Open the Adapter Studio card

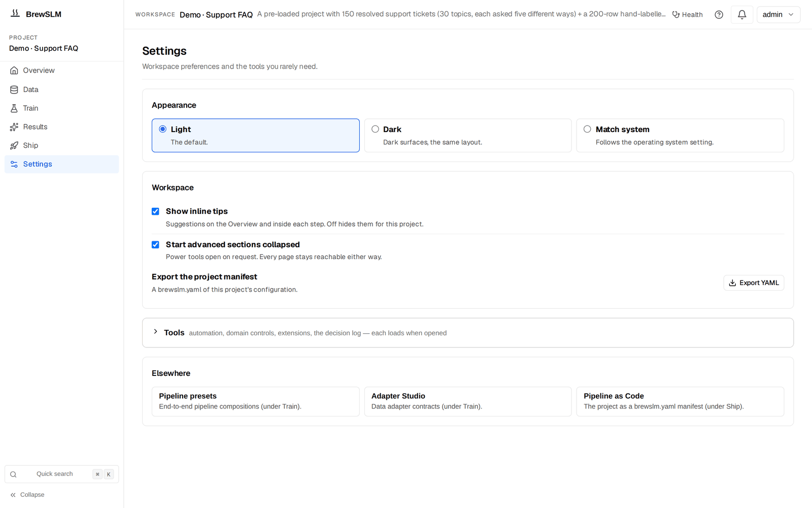coord(467,401)
